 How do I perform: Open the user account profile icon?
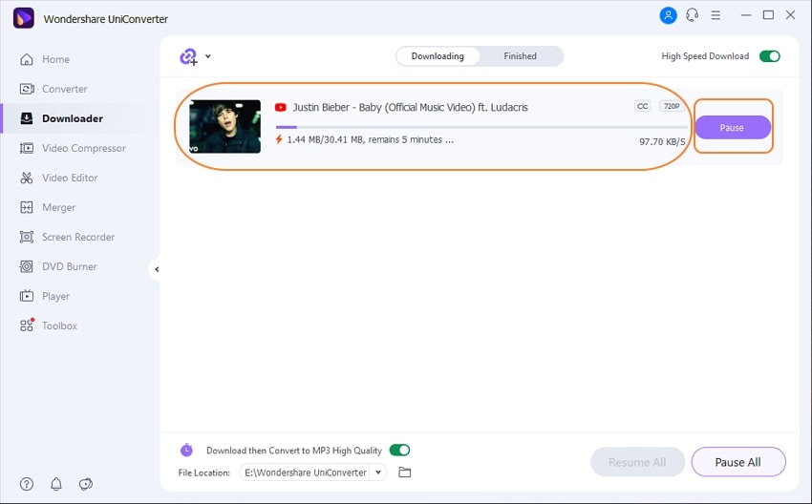pyautogui.click(x=668, y=15)
